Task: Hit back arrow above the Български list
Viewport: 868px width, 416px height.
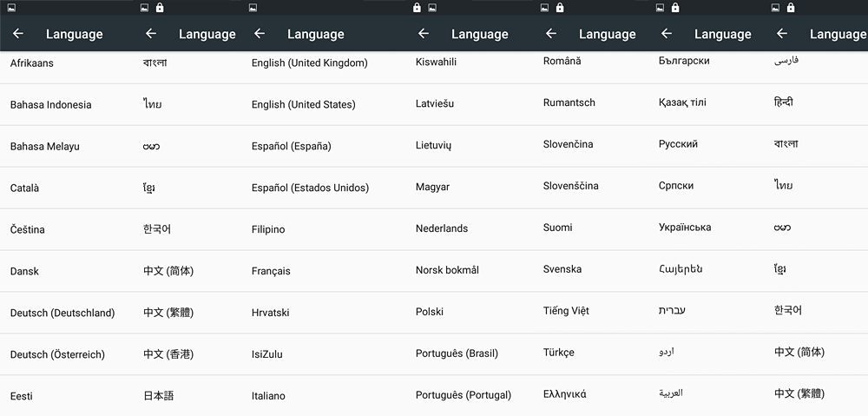Action: (x=667, y=34)
